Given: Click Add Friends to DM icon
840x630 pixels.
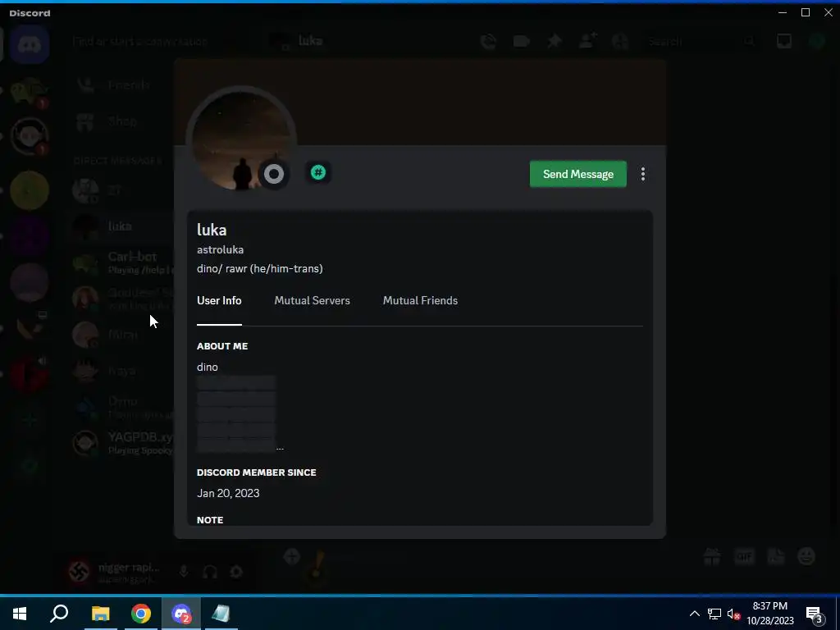Looking at the screenshot, I should click(587, 41).
